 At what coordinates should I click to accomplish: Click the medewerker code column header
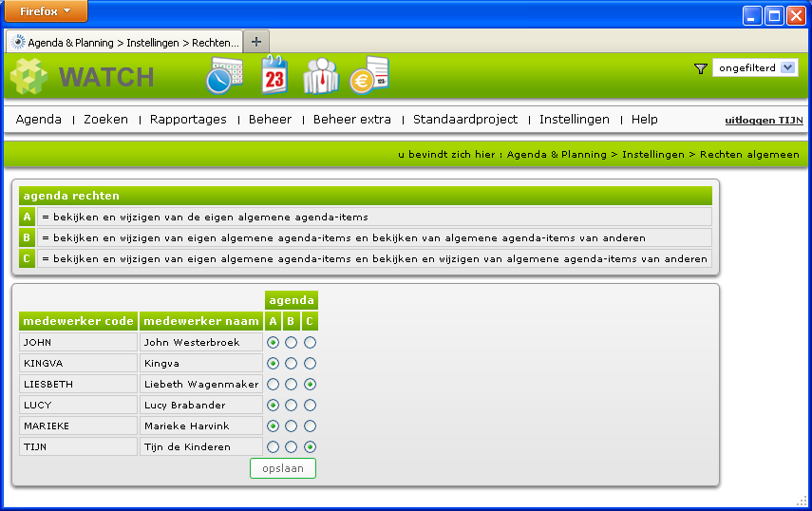pyautogui.click(x=78, y=321)
